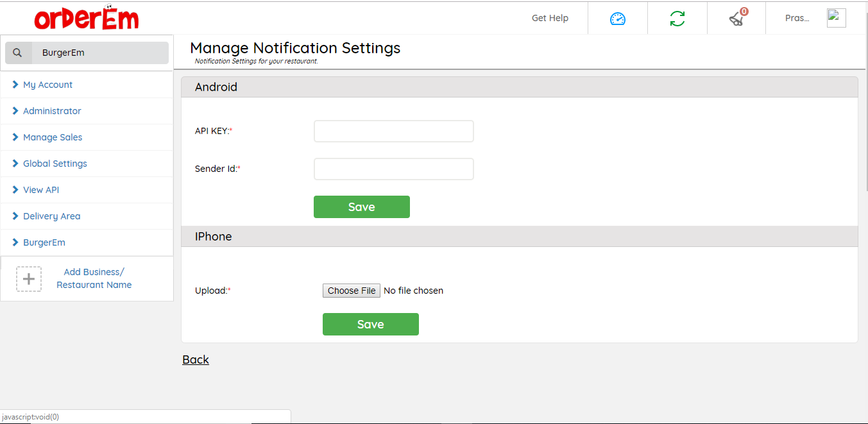Click the OrderEm logo

87,19
